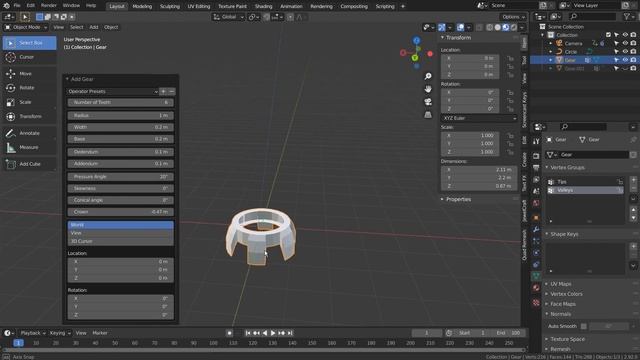
Task: Enable the Auto Smooth checkbox
Action: click(x=584, y=326)
